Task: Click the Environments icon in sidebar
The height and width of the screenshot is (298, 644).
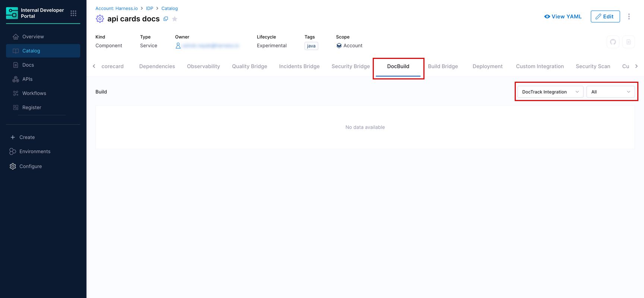Action: (13, 151)
